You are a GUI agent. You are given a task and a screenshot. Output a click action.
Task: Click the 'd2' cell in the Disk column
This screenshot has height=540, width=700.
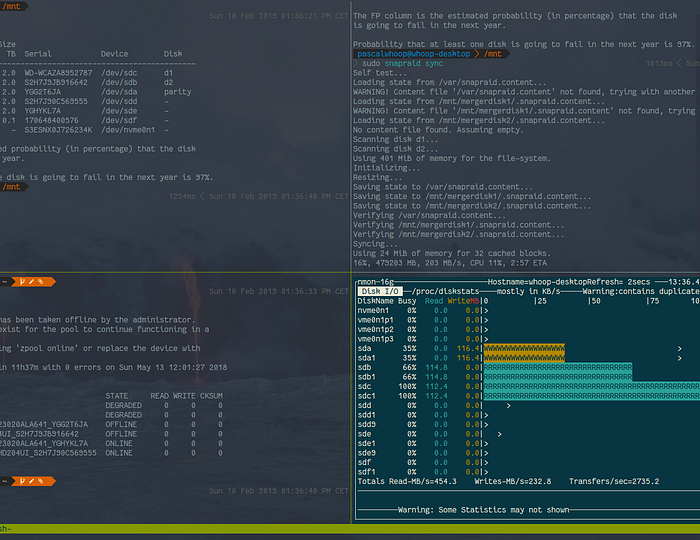[x=168, y=83]
